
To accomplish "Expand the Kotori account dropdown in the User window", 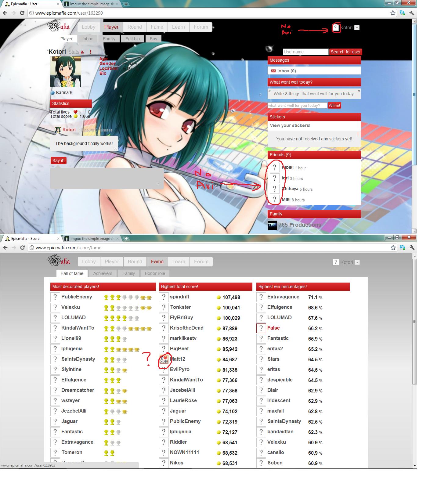I will 357,28.
